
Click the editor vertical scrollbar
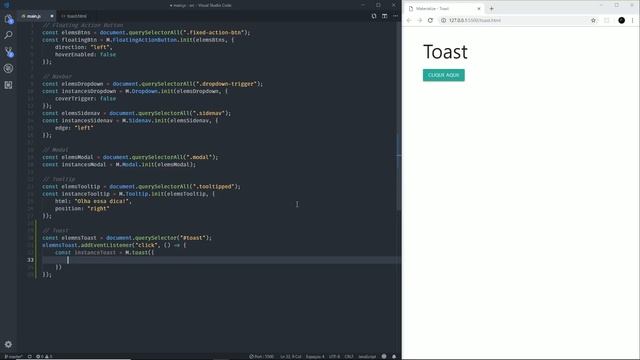pyautogui.click(x=399, y=116)
